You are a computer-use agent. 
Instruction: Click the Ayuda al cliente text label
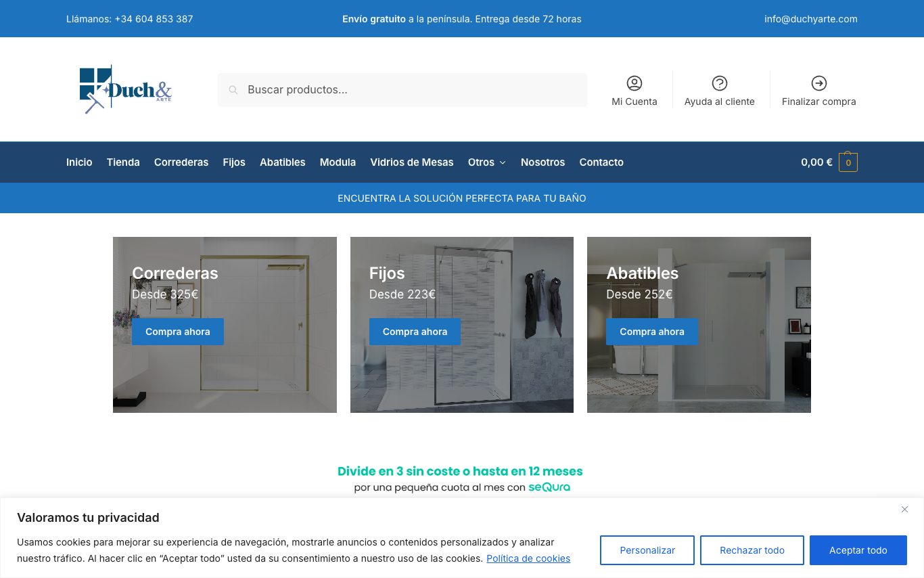[720, 102]
